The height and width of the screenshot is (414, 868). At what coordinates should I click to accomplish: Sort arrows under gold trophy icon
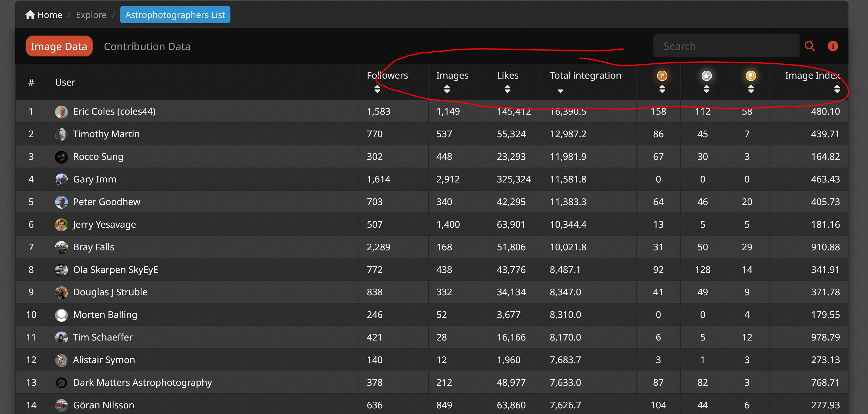click(751, 89)
